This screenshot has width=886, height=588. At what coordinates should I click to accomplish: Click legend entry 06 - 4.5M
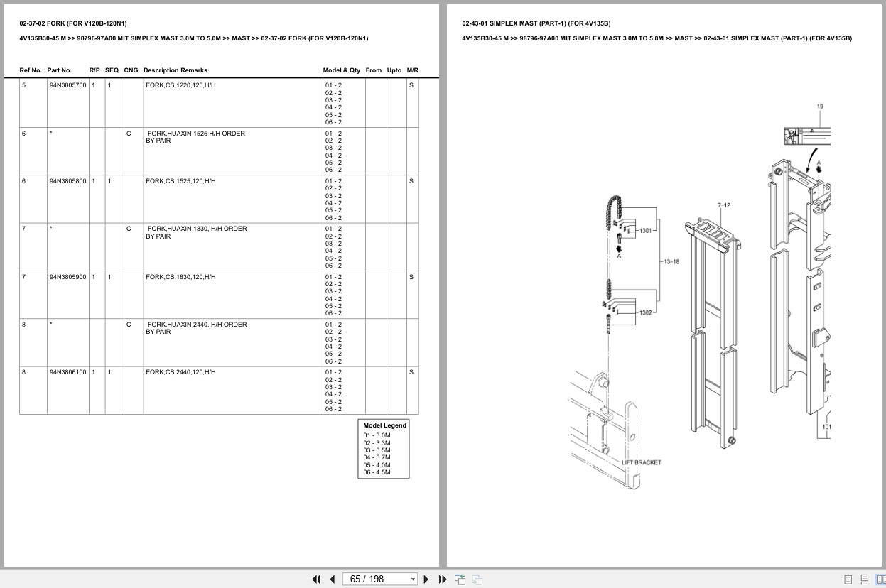[x=377, y=472]
